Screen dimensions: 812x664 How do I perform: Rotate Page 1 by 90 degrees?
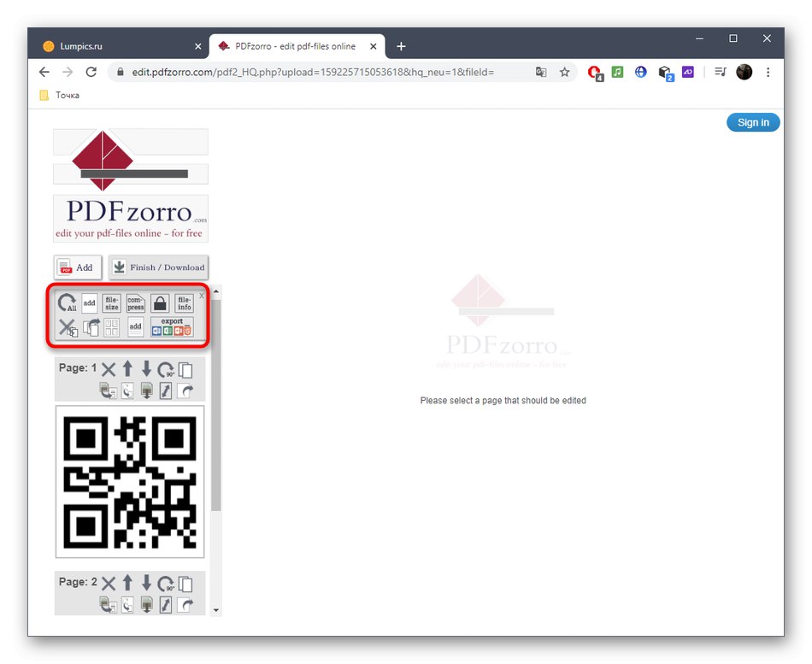166,370
